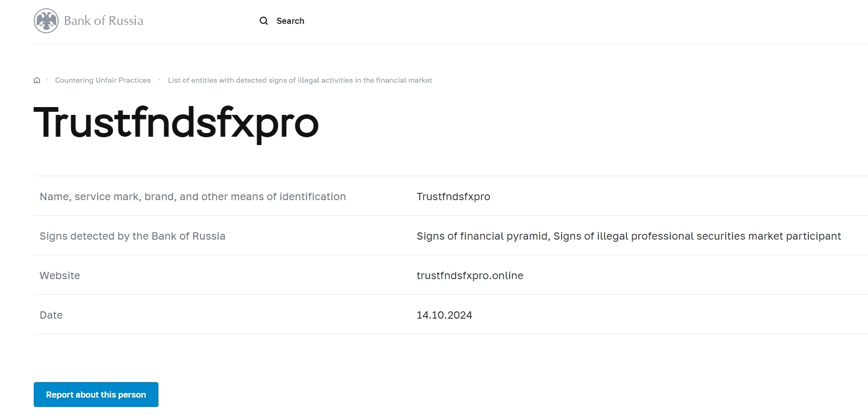
Task: Click the Bank of Russia site title text
Action: click(103, 21)
